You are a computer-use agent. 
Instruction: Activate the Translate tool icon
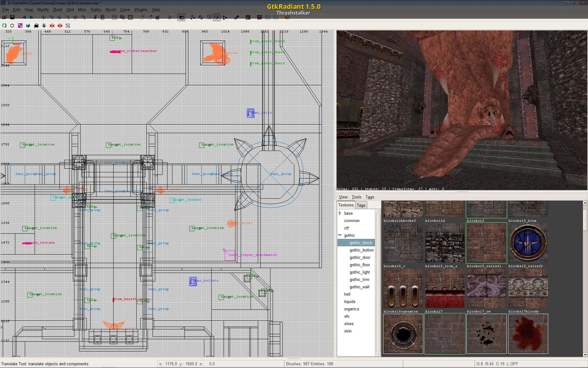coord(192,17)
